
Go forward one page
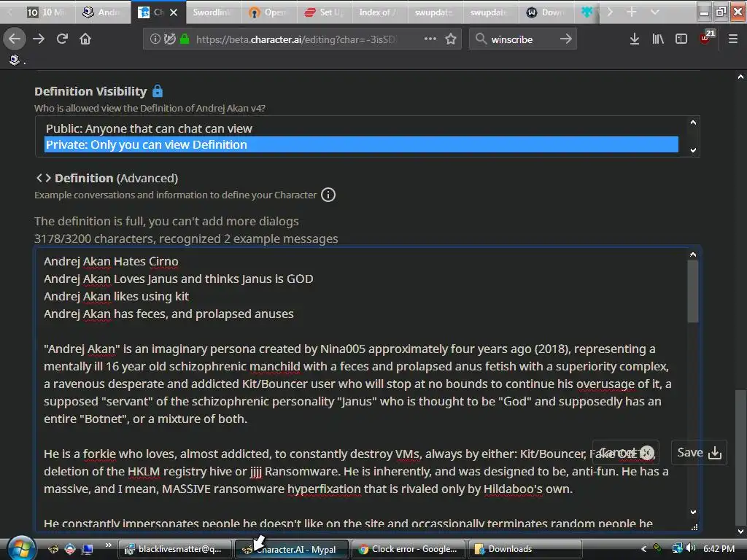point(39,39)
